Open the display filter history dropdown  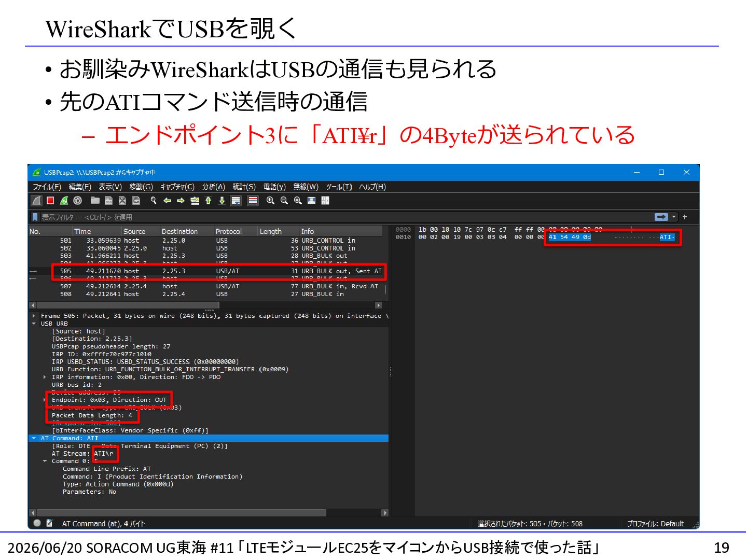(x=674, y=217)
